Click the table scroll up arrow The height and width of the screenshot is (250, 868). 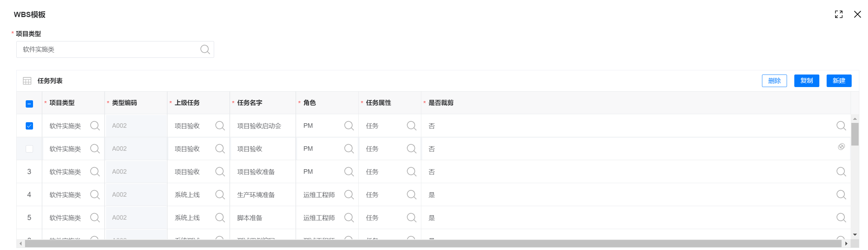[855, 119]
